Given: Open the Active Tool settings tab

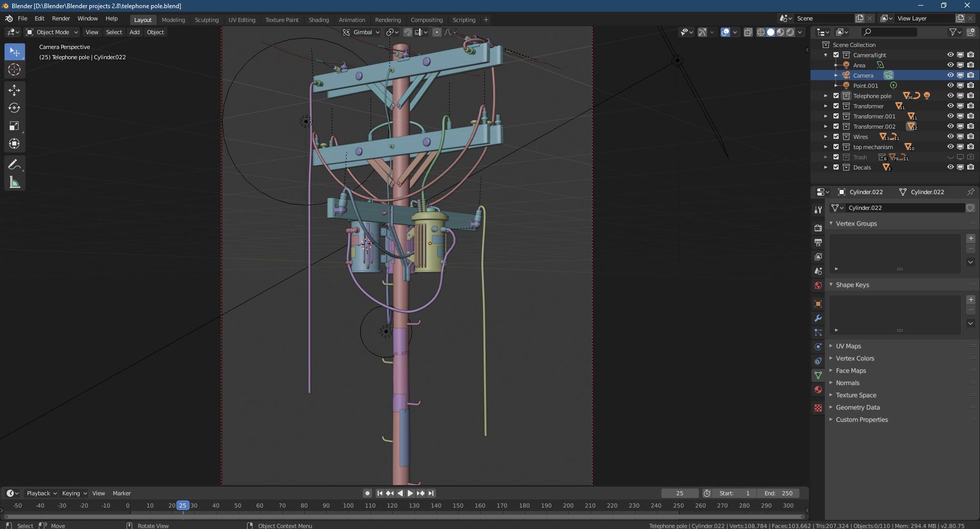Looking at the screenshot, I should pos(818,210).
